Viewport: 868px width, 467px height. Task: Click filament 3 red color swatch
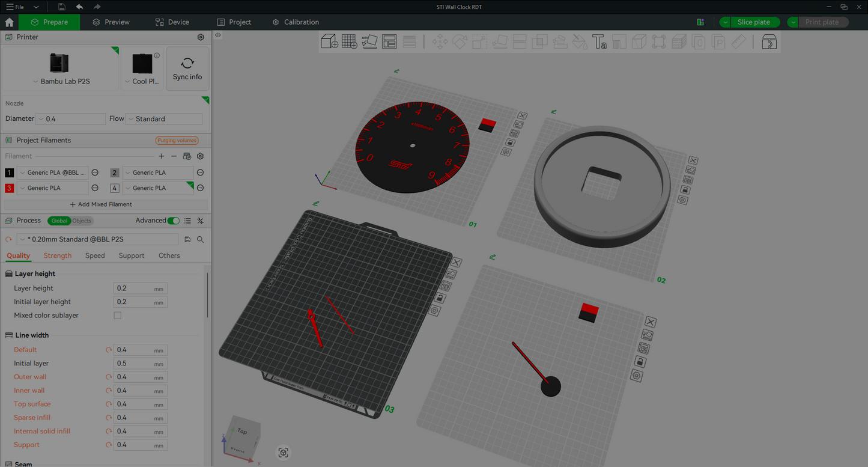tap(9, 188)
